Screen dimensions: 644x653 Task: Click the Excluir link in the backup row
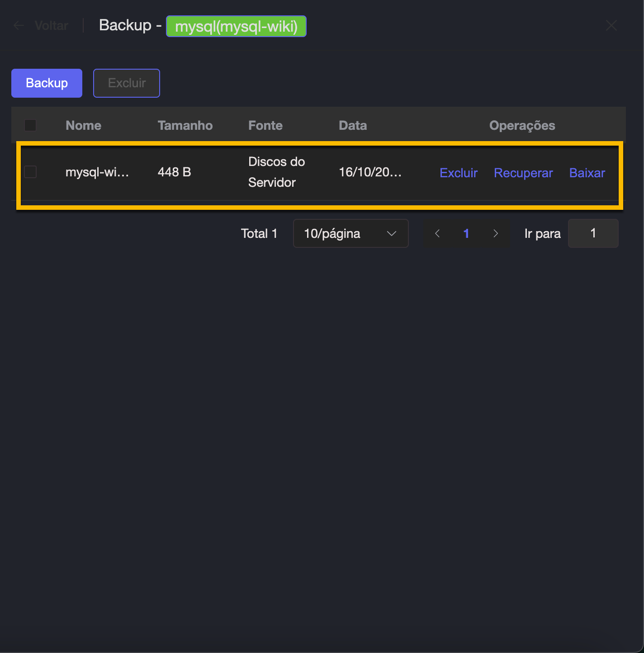pyautogui.click(x=459, y=173)
